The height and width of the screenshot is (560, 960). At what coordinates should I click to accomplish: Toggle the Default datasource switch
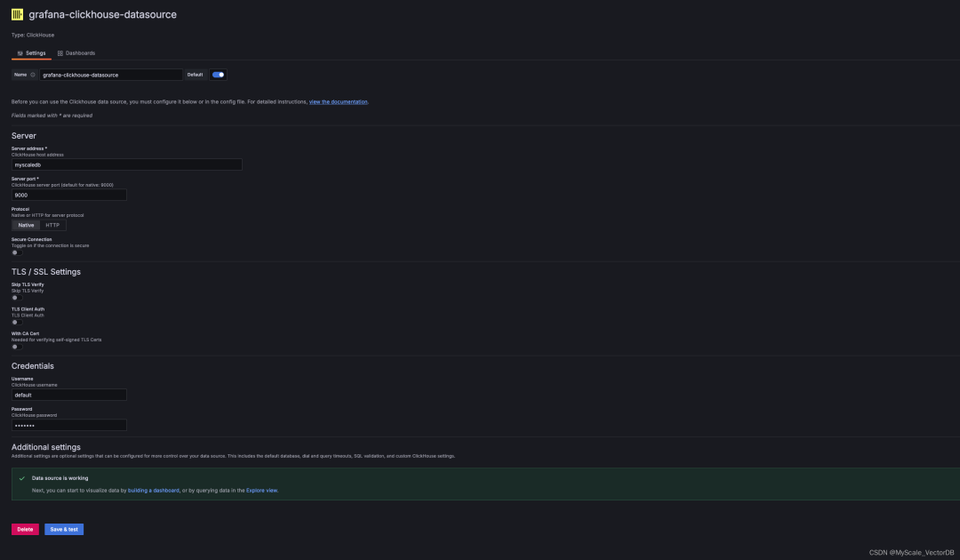click(218, 75)
